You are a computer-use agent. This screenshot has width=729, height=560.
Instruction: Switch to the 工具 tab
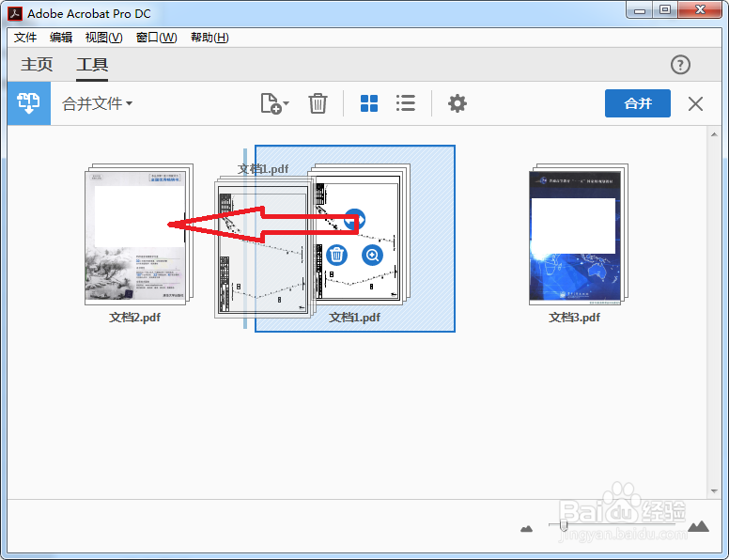pos(92,64)
